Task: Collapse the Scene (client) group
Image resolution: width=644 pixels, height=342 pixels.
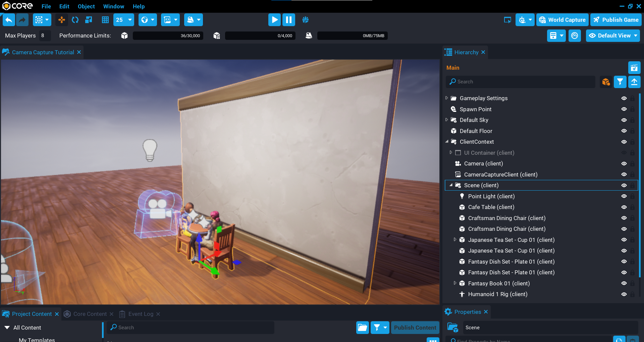Action: point(451,185)
